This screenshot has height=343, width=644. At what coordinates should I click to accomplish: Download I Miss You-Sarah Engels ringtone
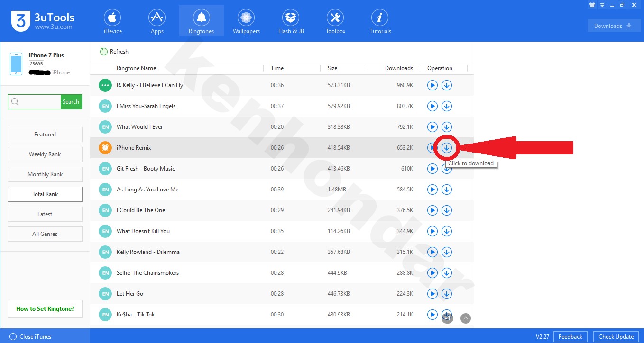pyautogui.click(x=447, y=106)
